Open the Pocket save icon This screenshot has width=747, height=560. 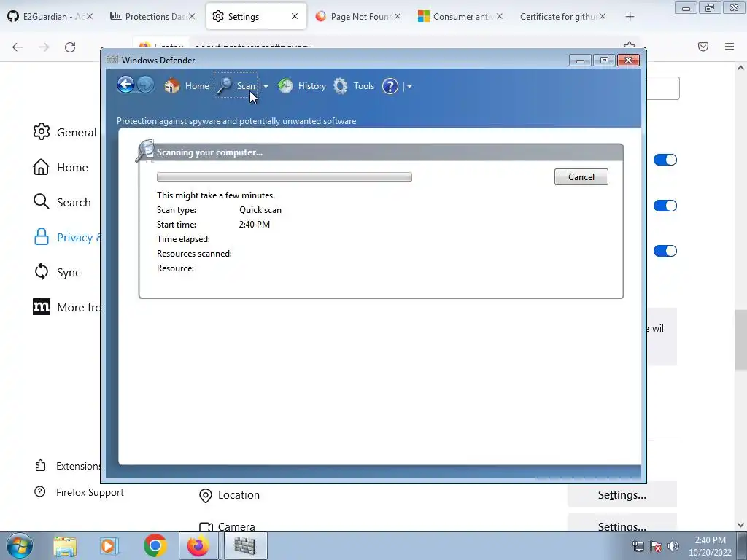pyautogui.click(x=703, y=47)
